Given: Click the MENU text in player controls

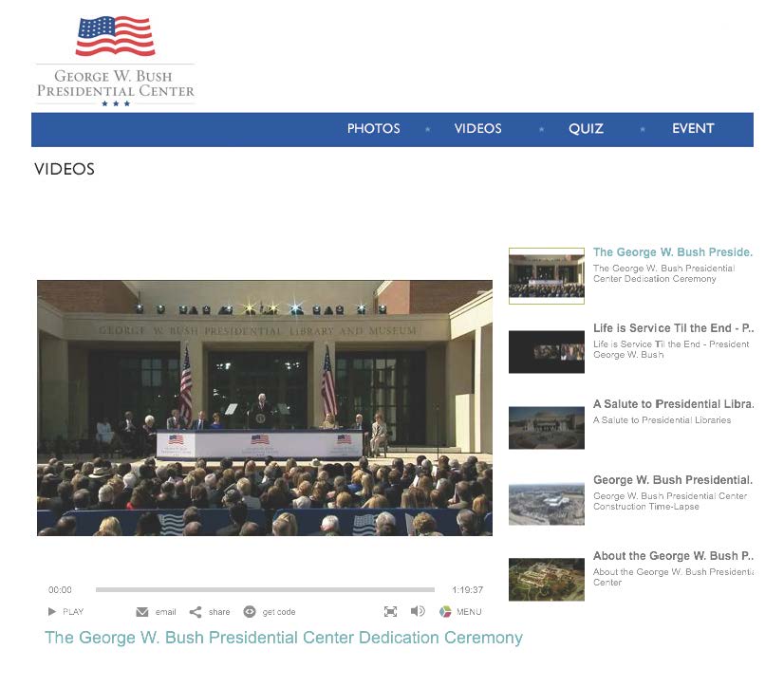Looking at the screenshot, I should pyautogui.click(x=469, y=612).
